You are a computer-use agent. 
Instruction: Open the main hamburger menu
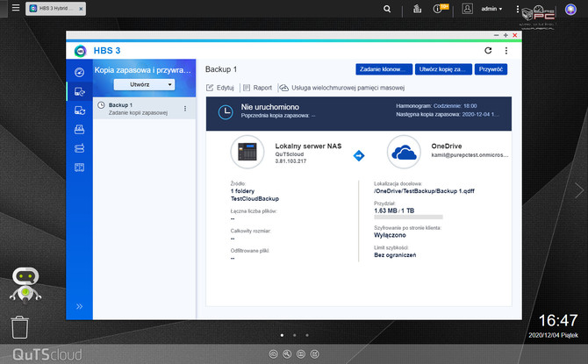(x=16, y=8)
